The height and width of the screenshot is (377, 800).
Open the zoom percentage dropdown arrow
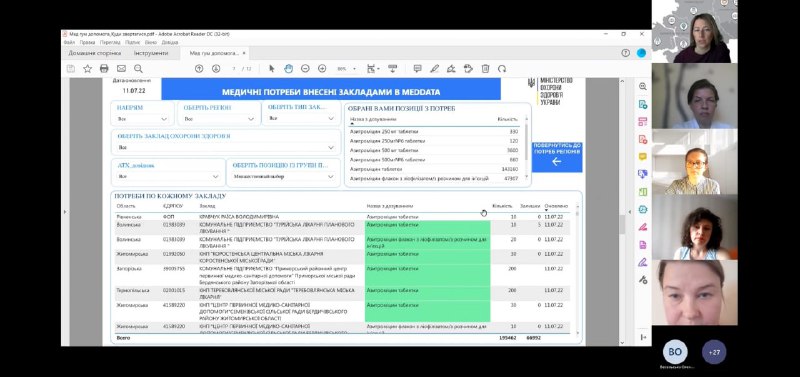click(355, 69)
